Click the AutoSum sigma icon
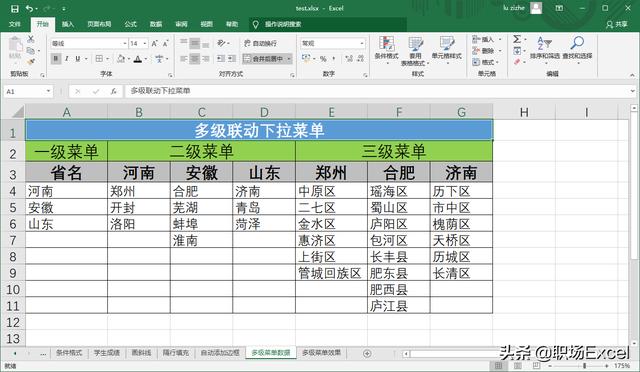The width and height of the screenshot is (640, 372). tap(517, 39)
